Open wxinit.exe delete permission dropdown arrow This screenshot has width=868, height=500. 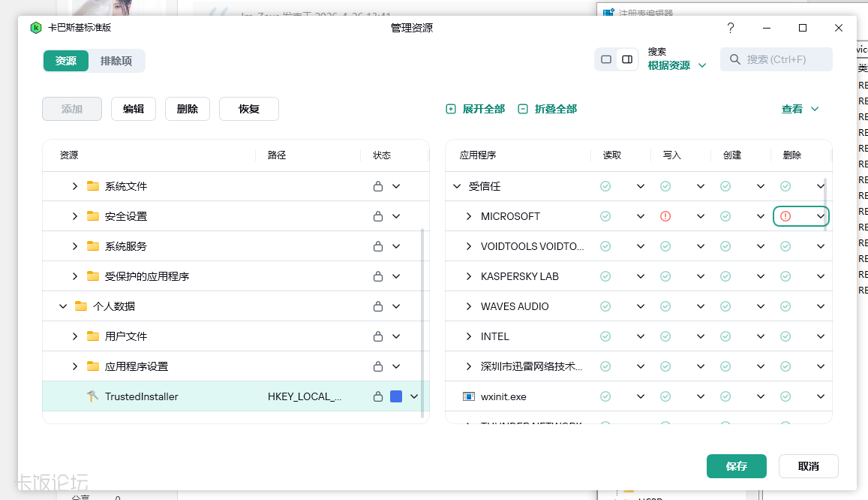tap(821, 396)
